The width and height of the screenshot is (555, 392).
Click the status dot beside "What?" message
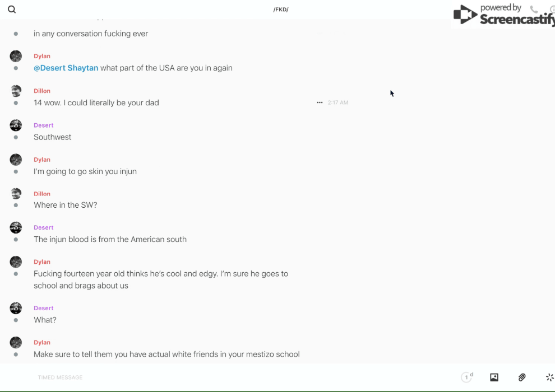click(16, 320)
